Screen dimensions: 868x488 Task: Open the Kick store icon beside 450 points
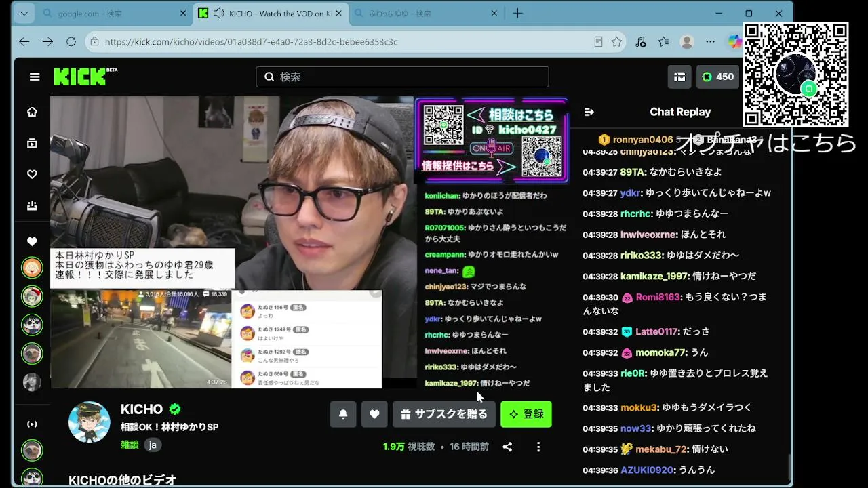pyautogui.click(x=679, y=77)
